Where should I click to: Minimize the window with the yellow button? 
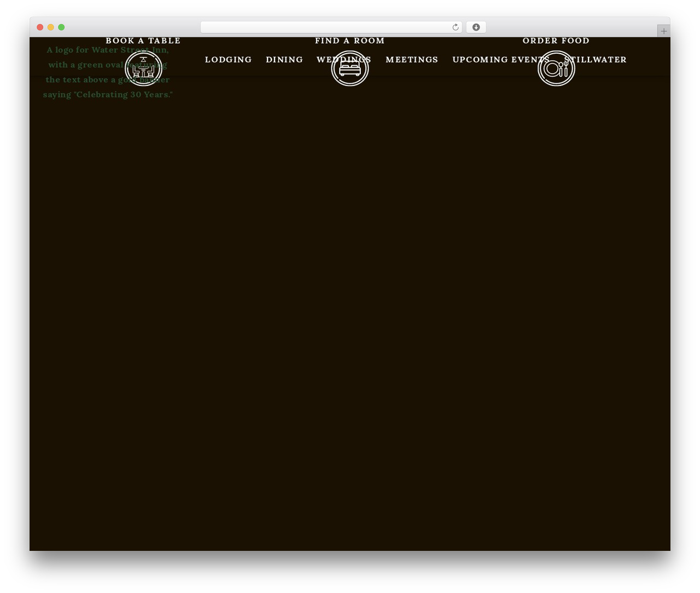click(51, 27)
